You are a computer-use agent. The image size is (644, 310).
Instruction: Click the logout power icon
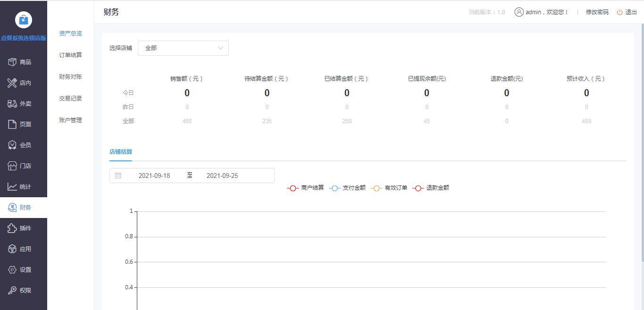pos(619,12)
